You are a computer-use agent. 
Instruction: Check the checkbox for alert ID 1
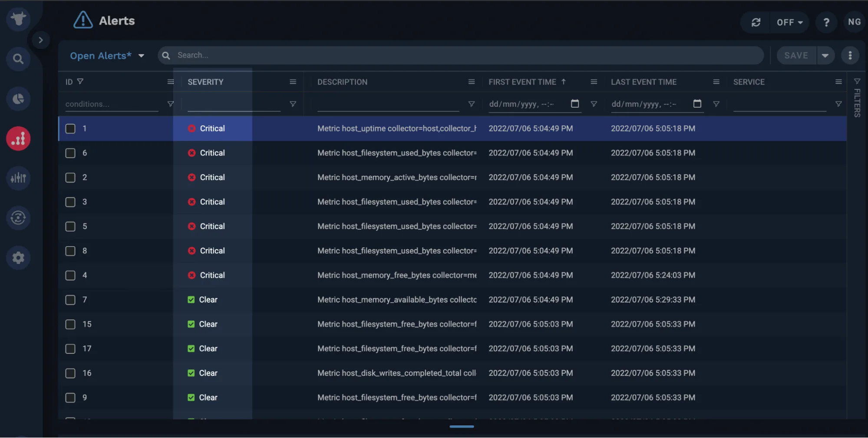point(70,128)
